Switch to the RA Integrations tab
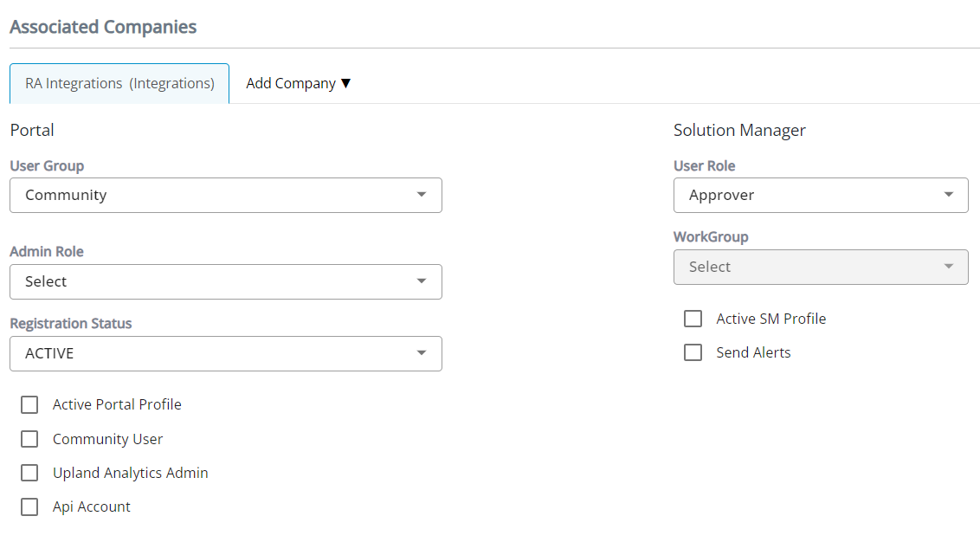980x542 pixels. coord(119,83)
